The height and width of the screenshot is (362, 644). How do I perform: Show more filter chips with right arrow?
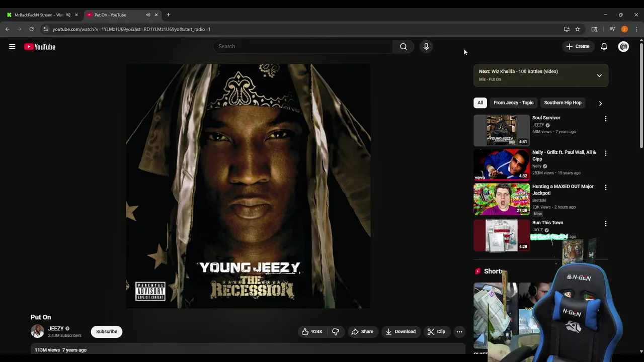[600, 103]
